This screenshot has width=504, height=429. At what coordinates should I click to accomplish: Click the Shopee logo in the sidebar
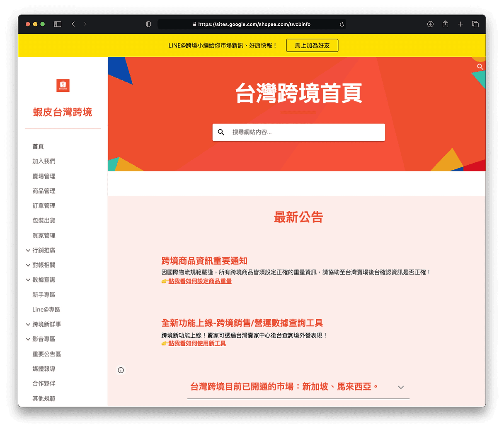click(x=63, y=85)
